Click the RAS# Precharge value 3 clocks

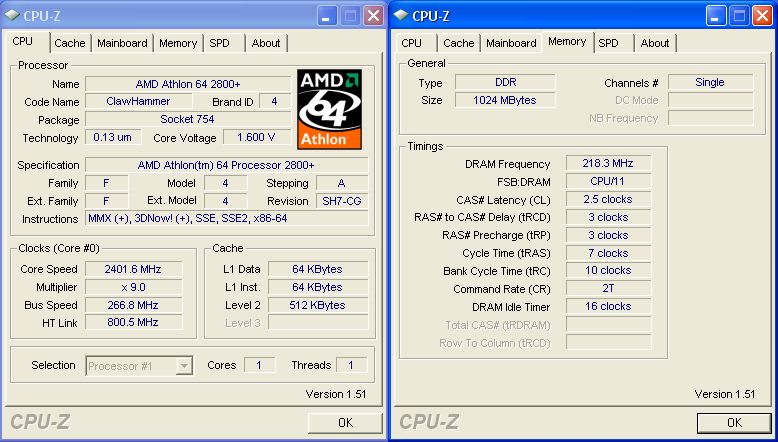[x=608, y=235]
